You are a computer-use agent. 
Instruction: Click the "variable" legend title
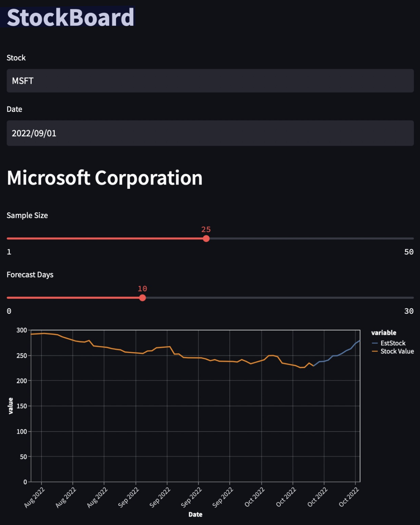click(x=384, y=333)
